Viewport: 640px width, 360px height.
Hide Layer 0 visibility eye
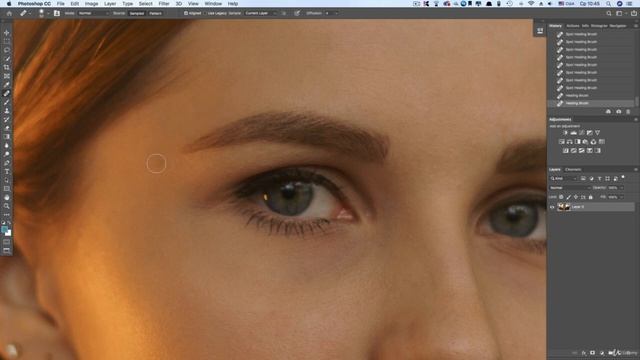pyautogui.click(x=552, y=207)
